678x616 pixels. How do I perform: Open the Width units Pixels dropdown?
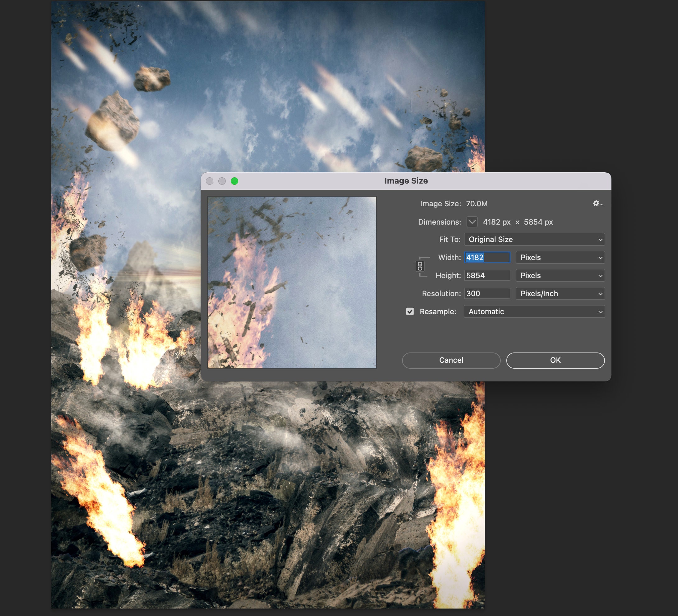pos(560,258)
